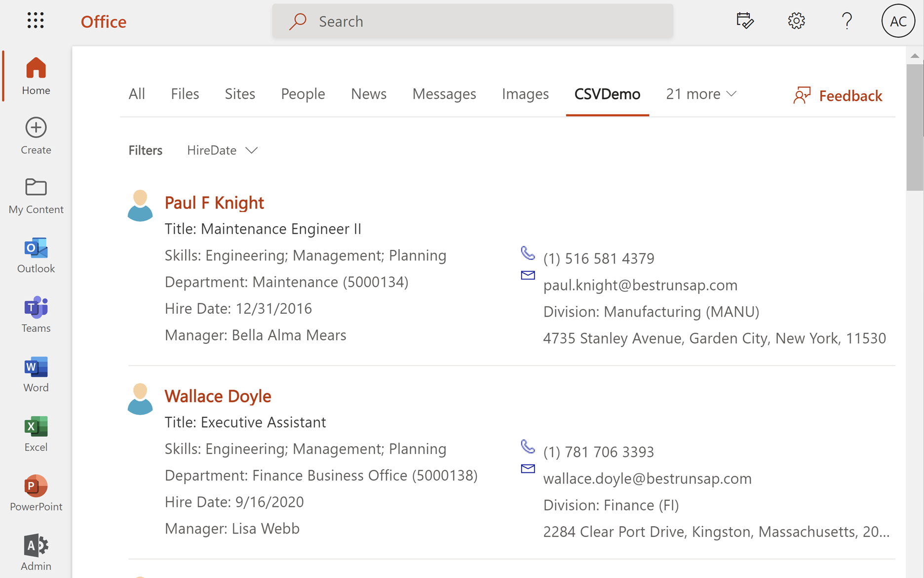Open Paul F Knight's profile link

click(x=214, y=203)
